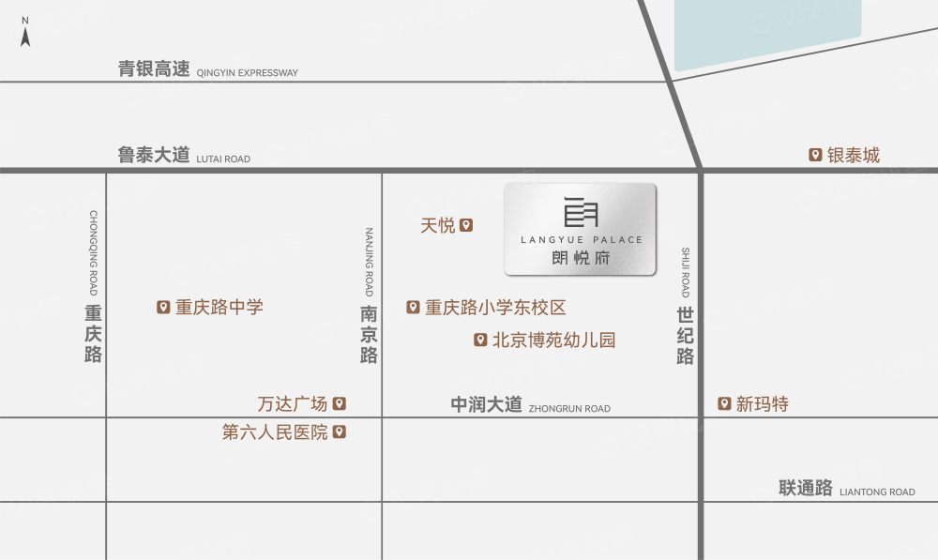
Task: Click the QINGYIN EXPRESSWAY text
Action: tap(247, 73)
